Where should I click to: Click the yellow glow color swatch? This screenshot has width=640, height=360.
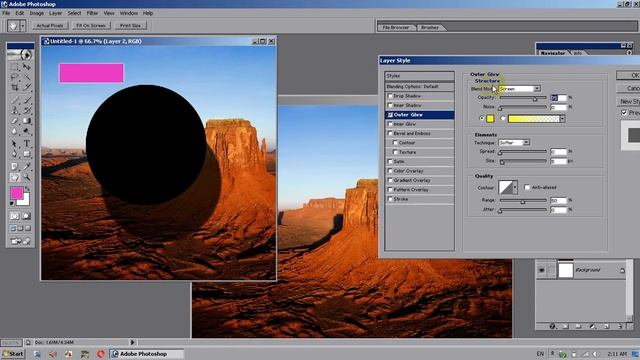[490, 118]
